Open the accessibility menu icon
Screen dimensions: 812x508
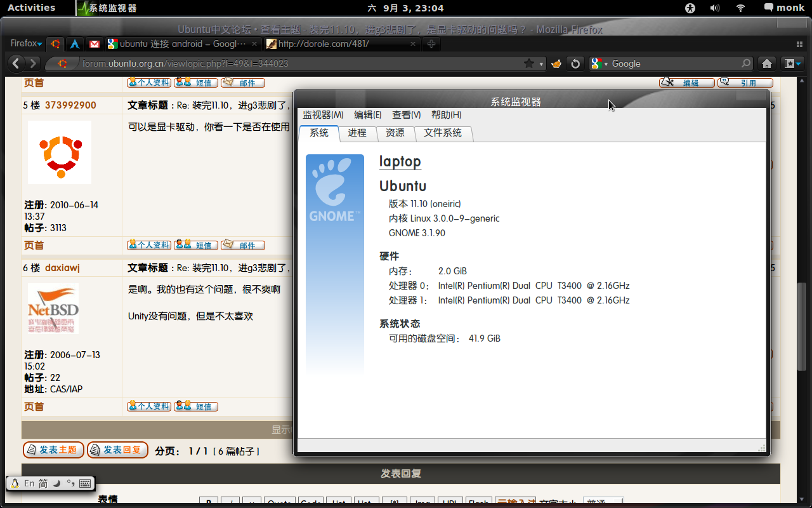[x=691, y=8]
